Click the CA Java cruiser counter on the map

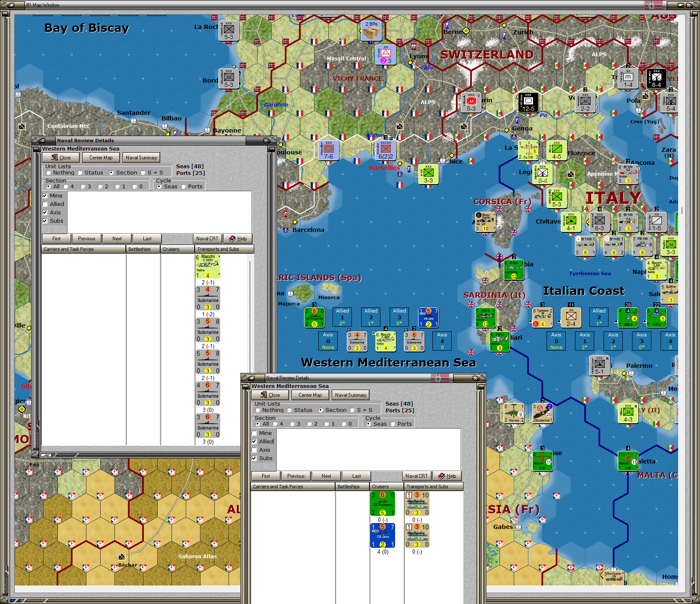pos(428,318)
